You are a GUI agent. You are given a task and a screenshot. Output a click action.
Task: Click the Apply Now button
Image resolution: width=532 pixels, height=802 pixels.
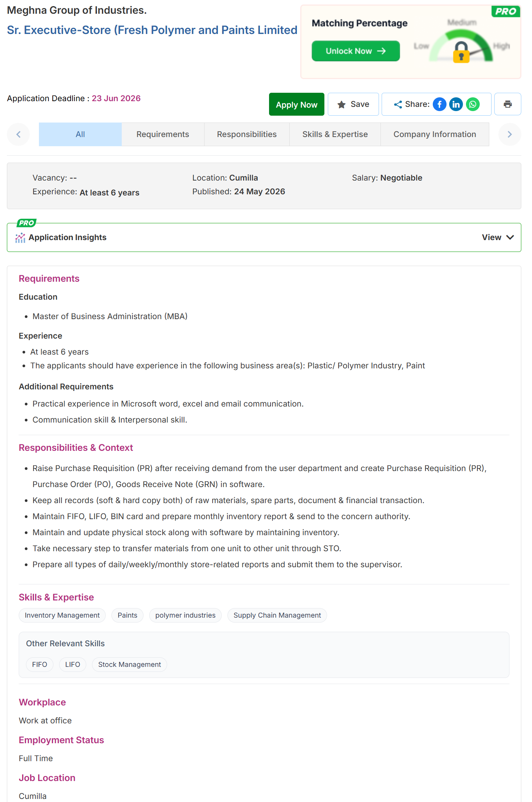click(297, 104)
